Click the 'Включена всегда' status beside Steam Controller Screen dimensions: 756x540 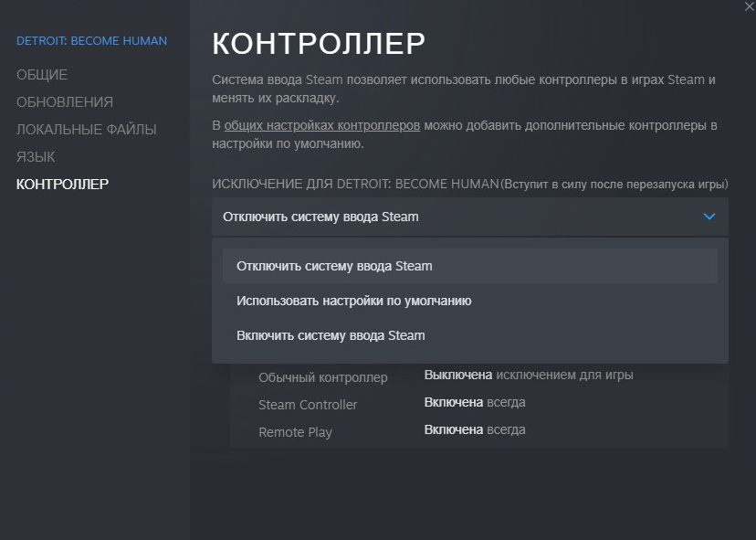pyautogui.click(x=475, y=402)
